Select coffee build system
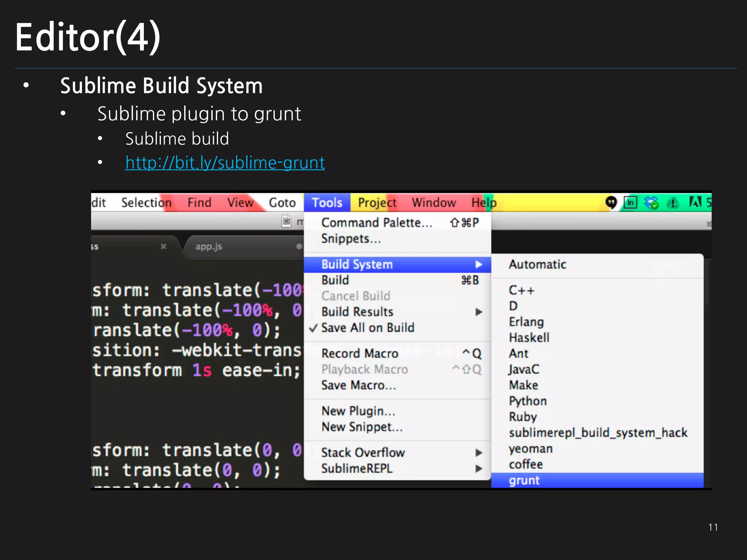Screen dimensions: 747x560 597,464
